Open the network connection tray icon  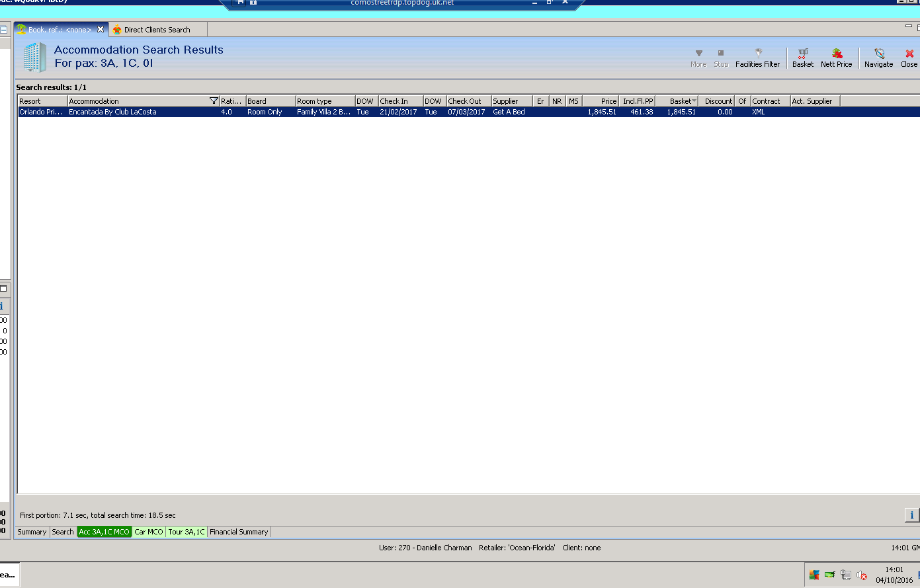click(846, 575)
